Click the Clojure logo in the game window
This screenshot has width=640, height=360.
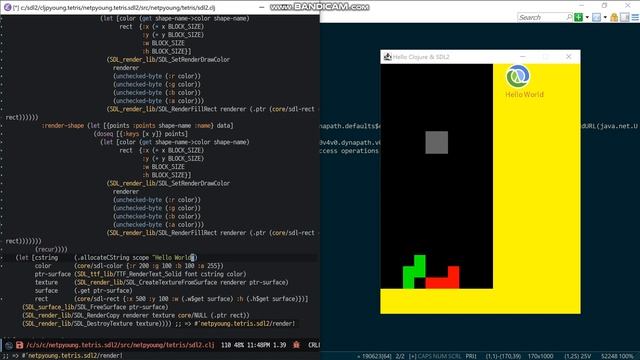coord(518,76)
